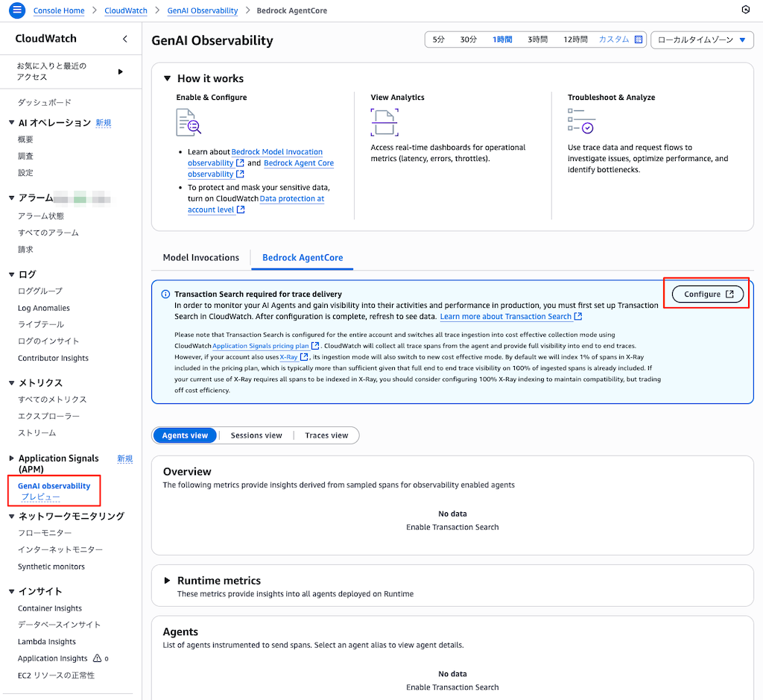Viewport: 763px width, 700px height.
Task: Switch to the Model Invocations tab
Action: [201, 257]
